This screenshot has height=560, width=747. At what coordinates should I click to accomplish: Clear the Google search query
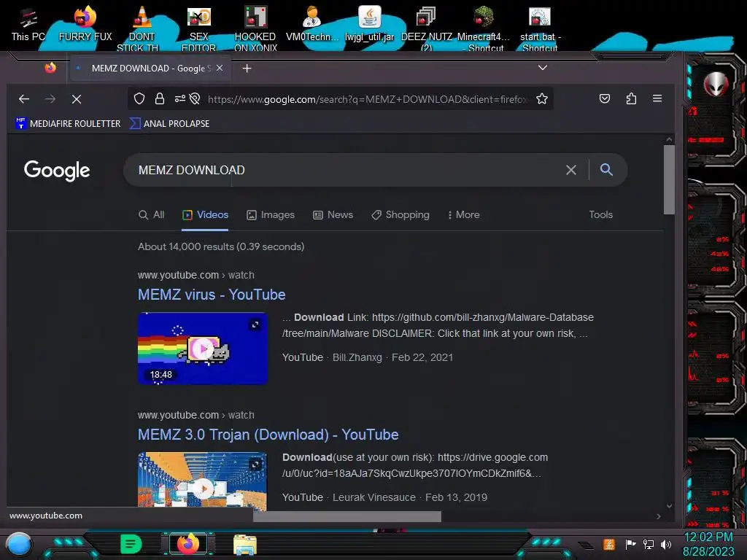(570, 170)
